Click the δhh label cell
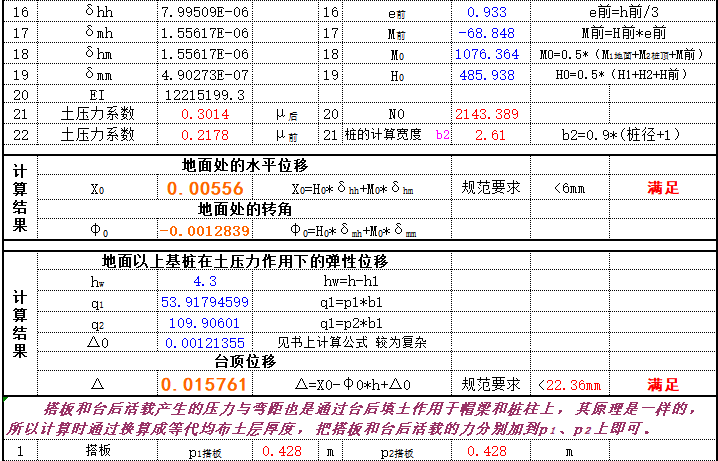The height and width of the screenshot is (461, 718). (97, 12)
